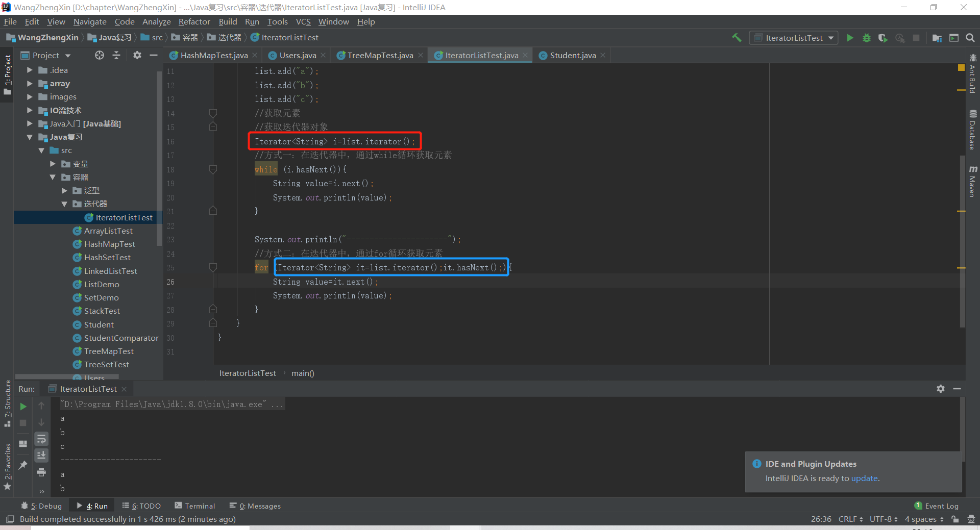
Task: Toggle tool window quick-access icon in status bar
Action: coord(10,519)
